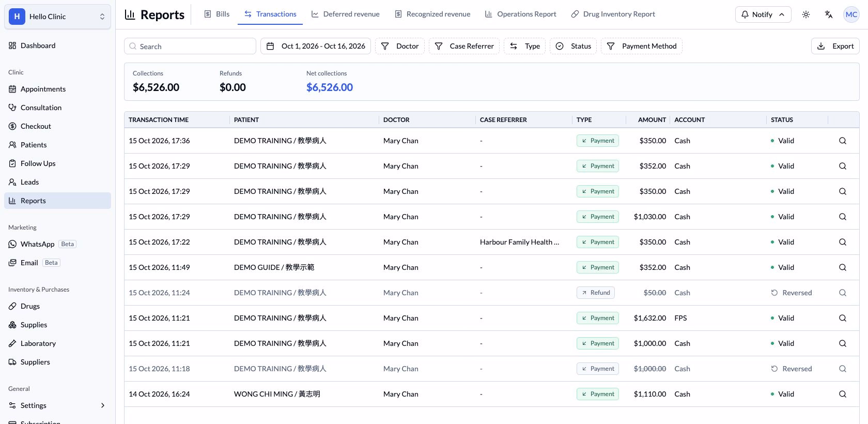868x424 pixels.
Task: Switch to the Recognized revenue tab
Action: [432, 14]
